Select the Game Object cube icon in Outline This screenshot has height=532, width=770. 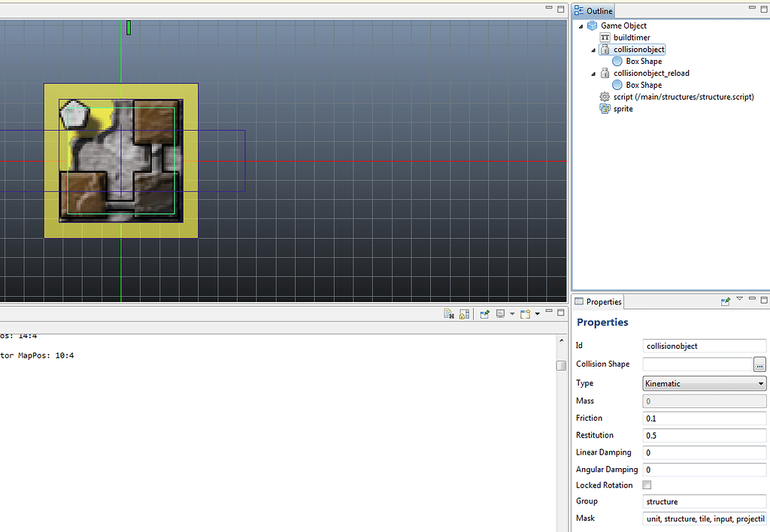[x=593, y=25]
